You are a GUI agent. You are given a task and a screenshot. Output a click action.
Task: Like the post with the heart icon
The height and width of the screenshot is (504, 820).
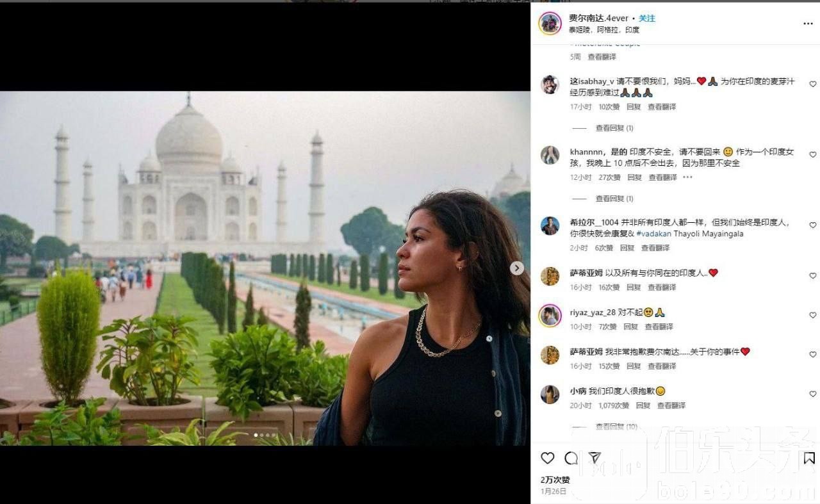(x=547, y=458)
